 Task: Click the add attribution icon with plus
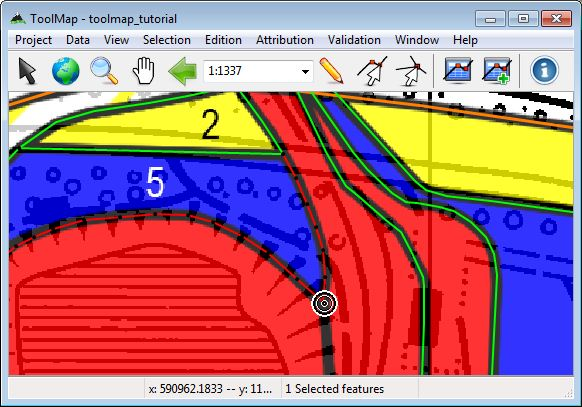point(497,70)
